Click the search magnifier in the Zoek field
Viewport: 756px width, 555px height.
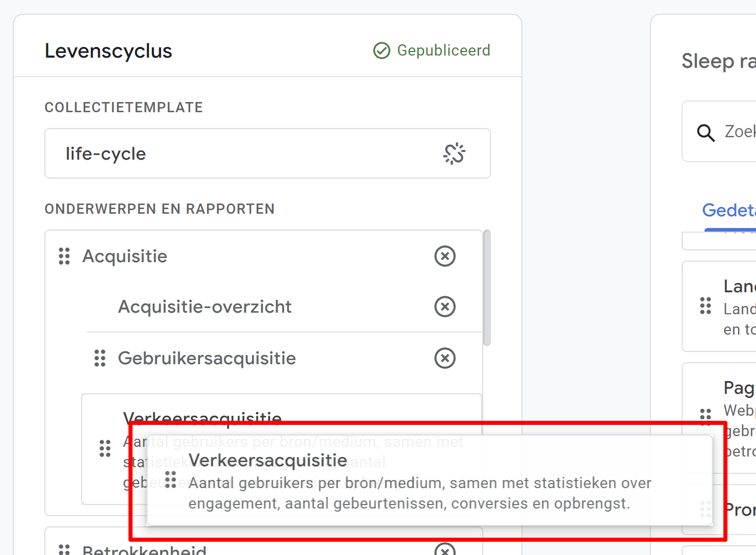tap(705, 132)
